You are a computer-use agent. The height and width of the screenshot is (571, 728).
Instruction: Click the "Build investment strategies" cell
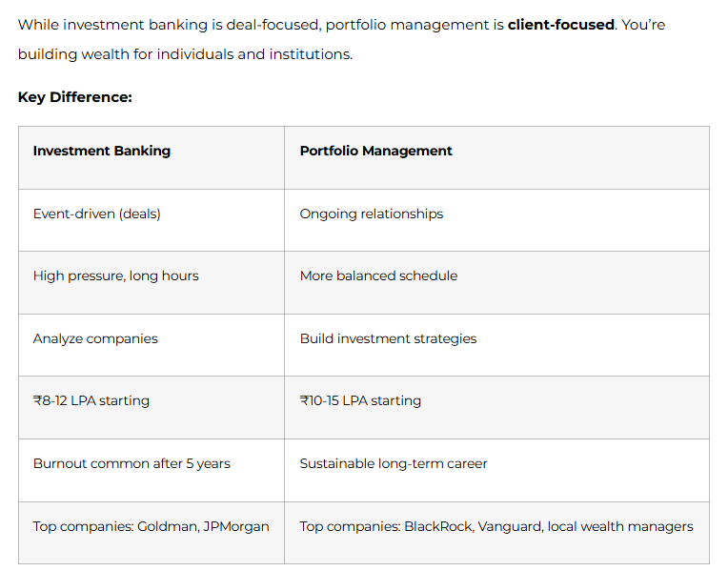[388, 338]
